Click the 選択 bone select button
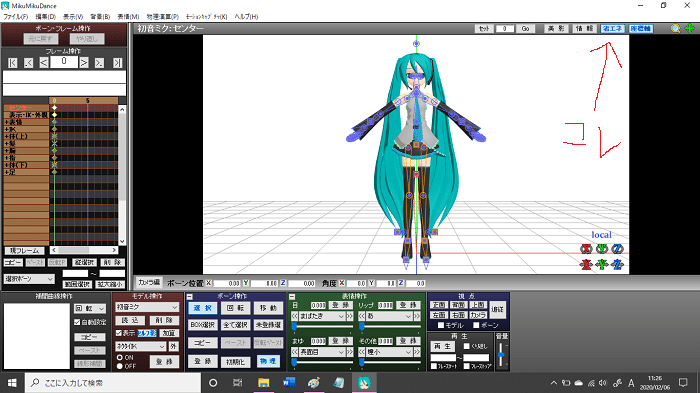This screenshot has height=393, width=700. click(x=203, y=308)
